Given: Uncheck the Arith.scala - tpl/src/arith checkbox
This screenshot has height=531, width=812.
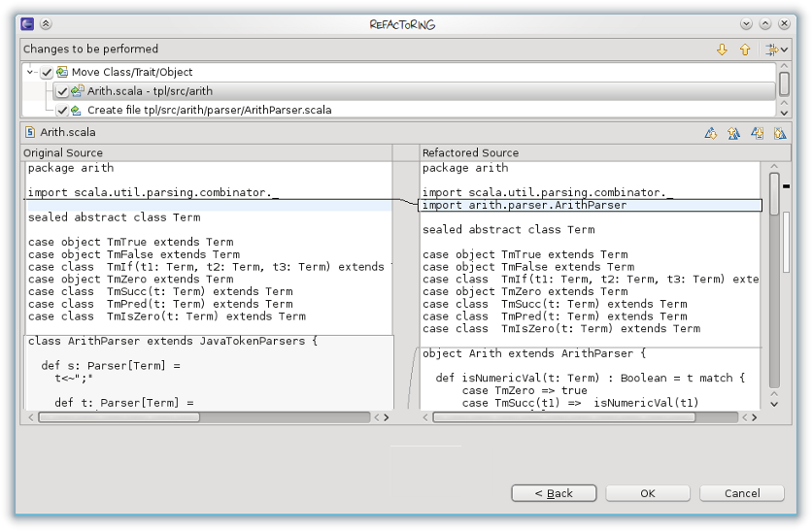Looking at the screenshot, I should click(62, 91).
